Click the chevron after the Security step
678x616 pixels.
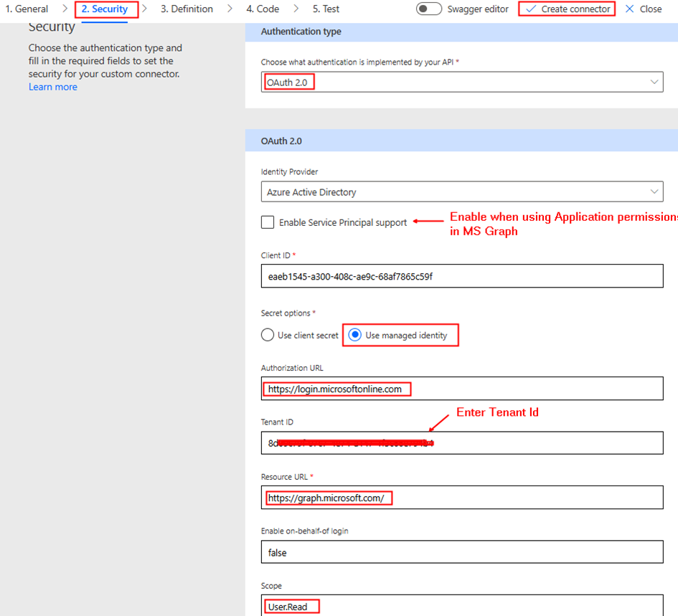(144, 9)
